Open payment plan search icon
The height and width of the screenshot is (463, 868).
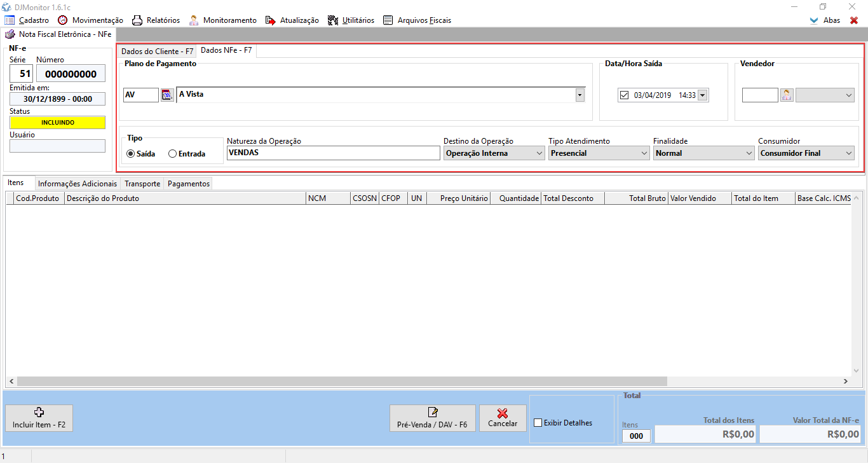tap(167, 95)
